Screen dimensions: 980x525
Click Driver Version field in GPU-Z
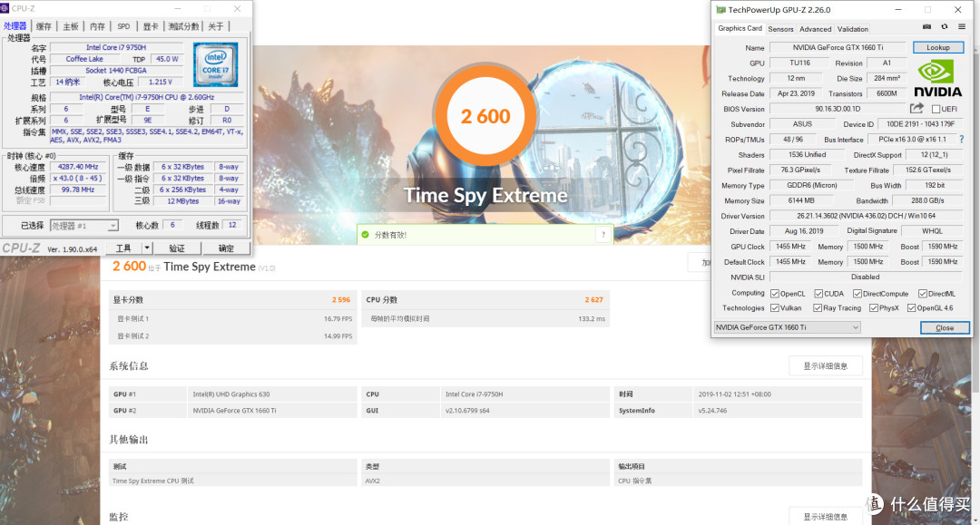(866, 216)
